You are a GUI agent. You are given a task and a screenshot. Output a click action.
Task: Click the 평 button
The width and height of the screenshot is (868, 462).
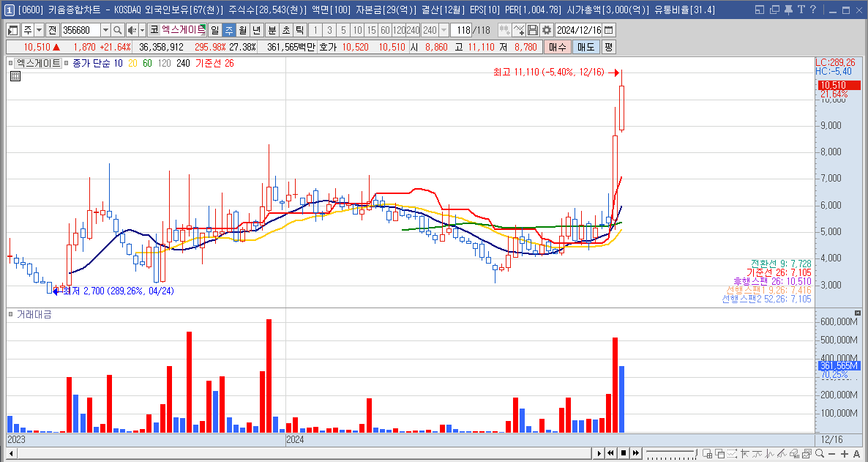click(608, 47)
